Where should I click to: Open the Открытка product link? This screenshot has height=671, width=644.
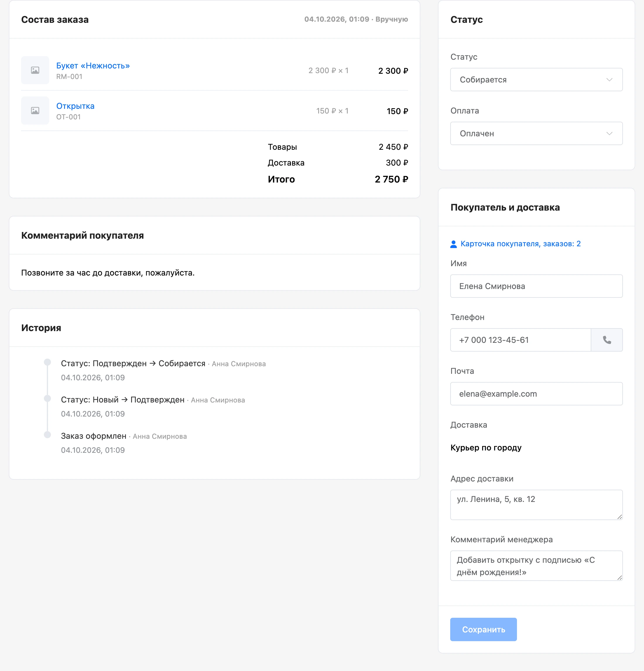[x=75, y=106]
